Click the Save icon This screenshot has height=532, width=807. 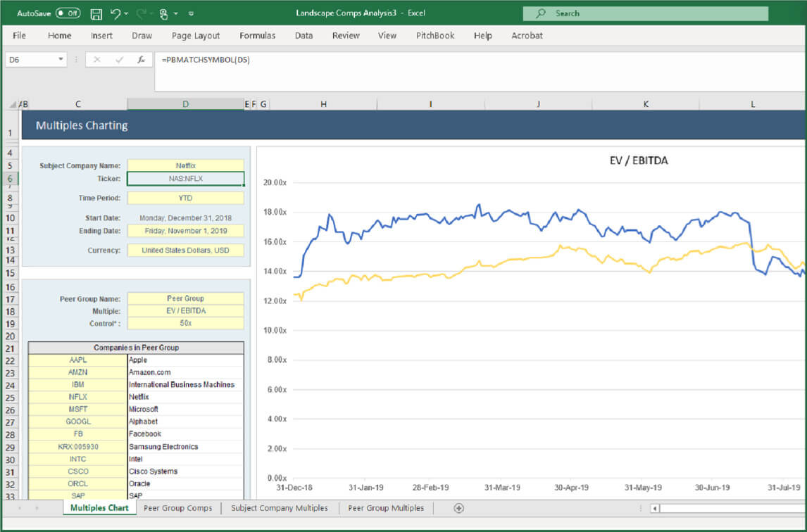(98, 13)
